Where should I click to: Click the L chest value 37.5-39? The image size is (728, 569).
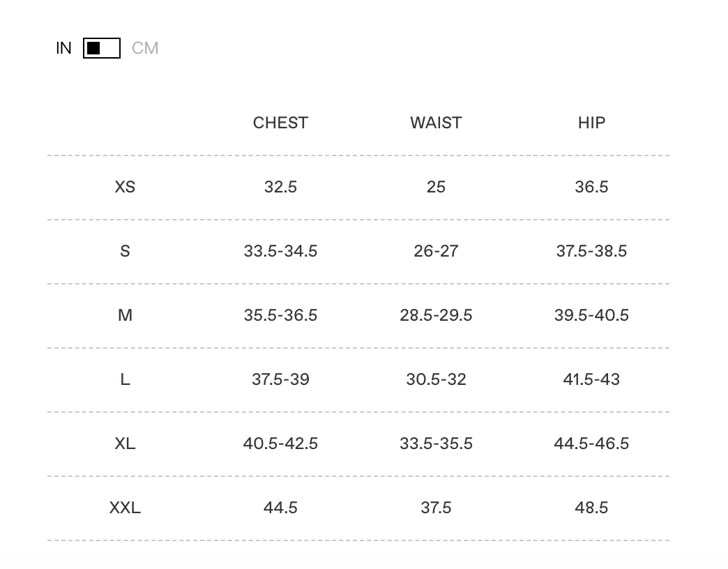pos(280,379)
